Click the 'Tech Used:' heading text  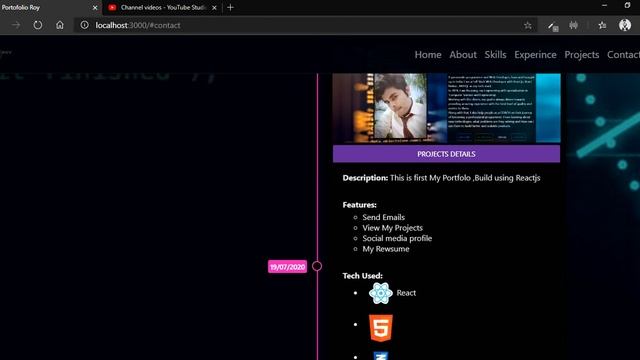point(362,276)
